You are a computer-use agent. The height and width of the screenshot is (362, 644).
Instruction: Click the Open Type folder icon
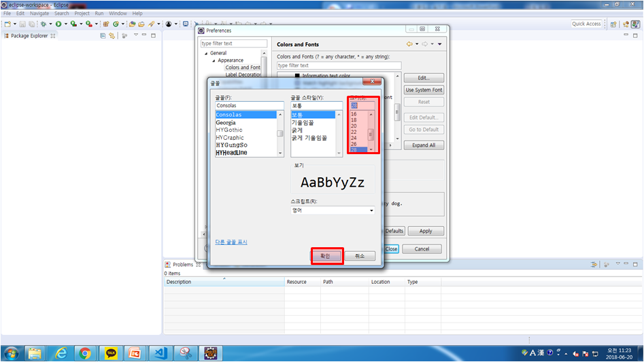(x=132, y=24)
